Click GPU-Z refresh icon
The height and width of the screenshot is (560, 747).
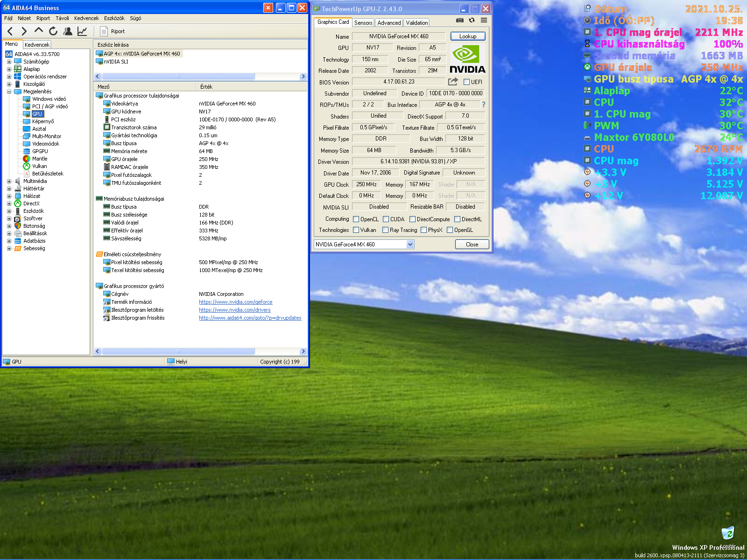coord(472,20)
